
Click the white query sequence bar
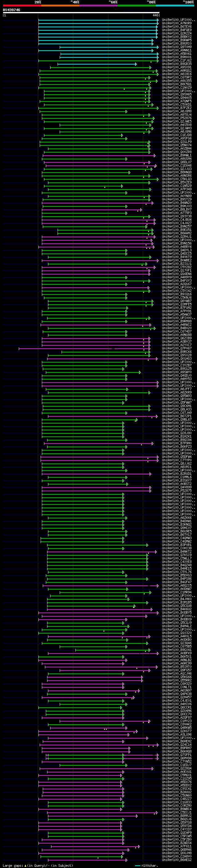[81, 13]
